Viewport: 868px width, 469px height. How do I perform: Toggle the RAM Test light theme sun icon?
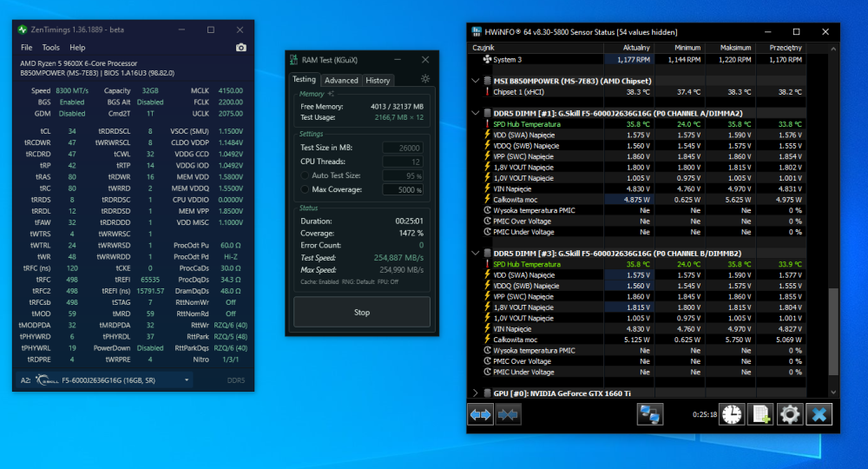pyautogui.click(x=424, y=79)
